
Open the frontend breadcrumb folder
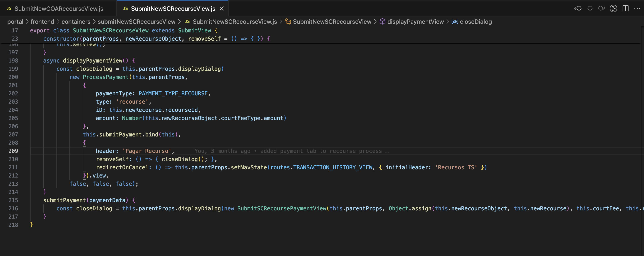click(x=42, y=22)
